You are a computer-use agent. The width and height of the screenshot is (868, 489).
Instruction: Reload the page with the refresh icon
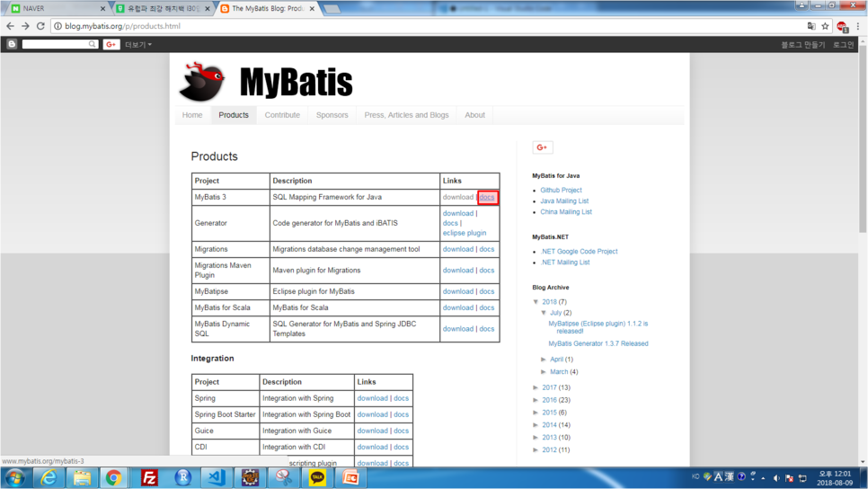pos(40,26)
